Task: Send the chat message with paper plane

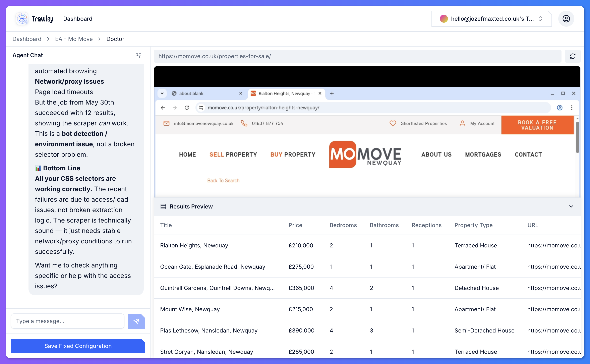Action: (x=136, y=321)
